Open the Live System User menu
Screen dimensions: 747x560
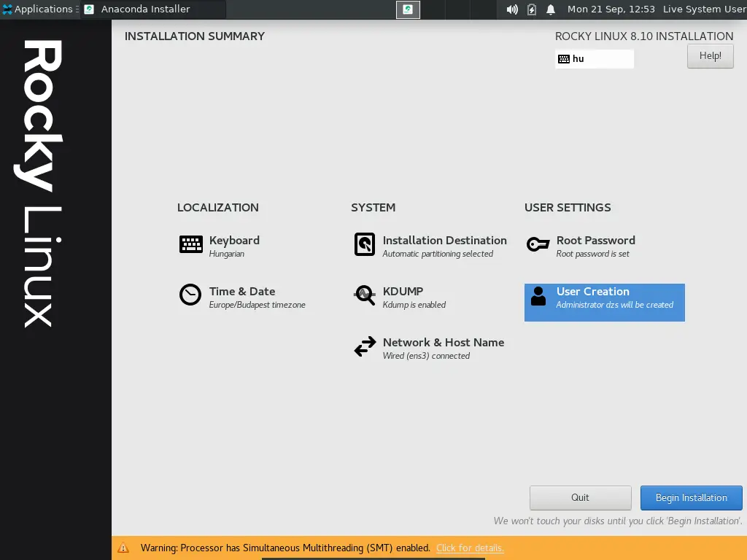point(704,9)
